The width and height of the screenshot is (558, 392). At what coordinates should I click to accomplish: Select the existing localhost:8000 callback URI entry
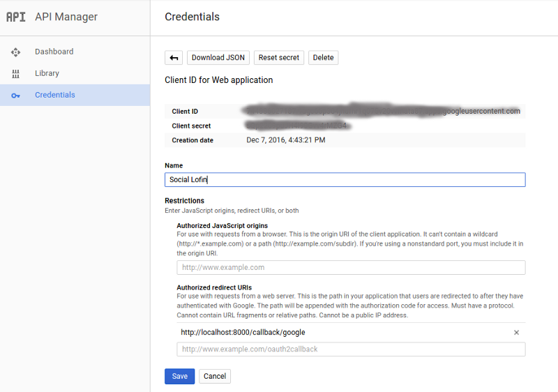pyautogui.click(x=243, y=333)
